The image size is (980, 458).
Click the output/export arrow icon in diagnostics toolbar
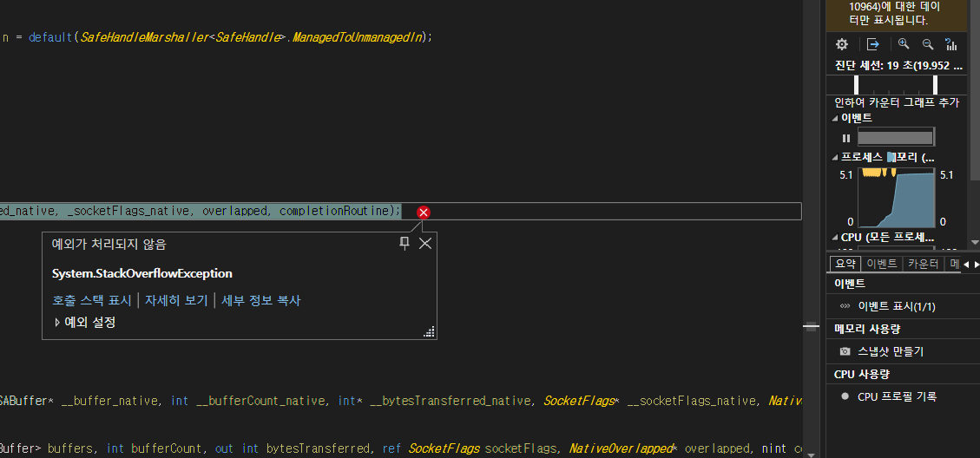[873, 44]
